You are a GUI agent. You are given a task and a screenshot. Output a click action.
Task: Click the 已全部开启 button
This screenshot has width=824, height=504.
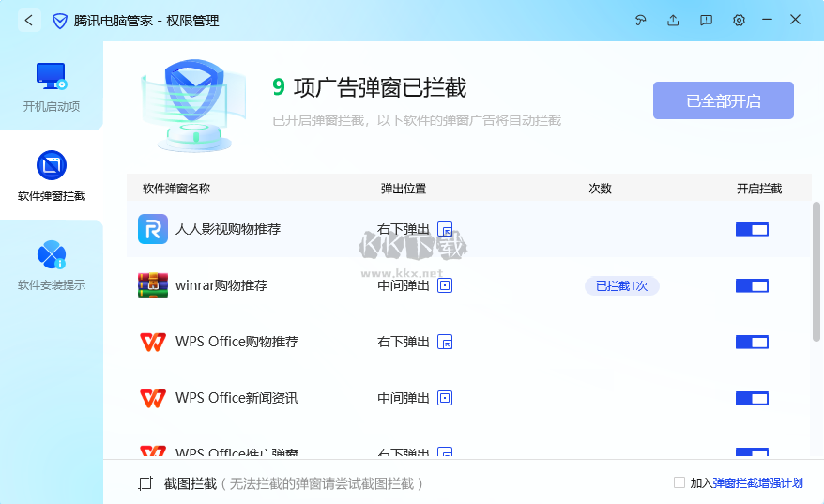(723, 100)
